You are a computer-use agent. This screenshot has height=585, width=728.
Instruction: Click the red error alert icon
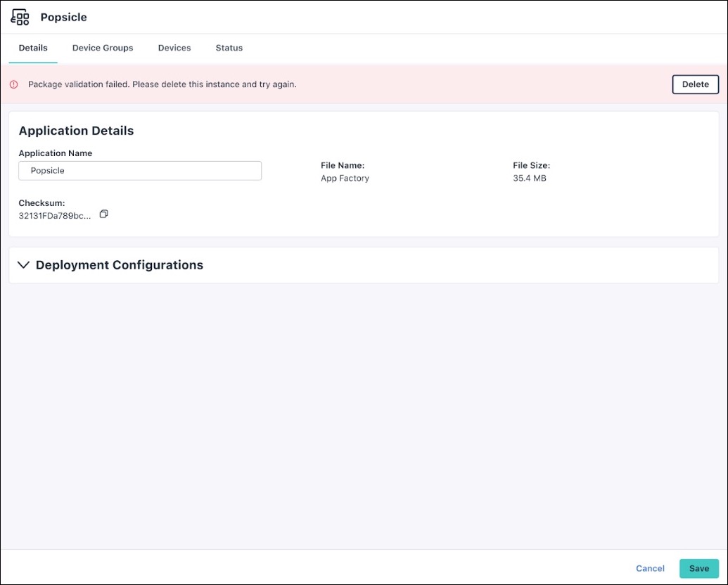pos(13,84)
